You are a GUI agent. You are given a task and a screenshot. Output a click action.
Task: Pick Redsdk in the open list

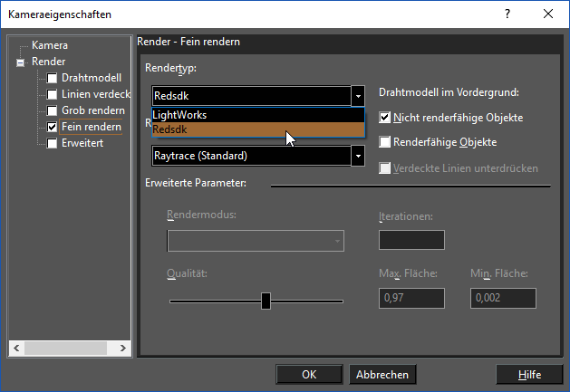[258, 129]
